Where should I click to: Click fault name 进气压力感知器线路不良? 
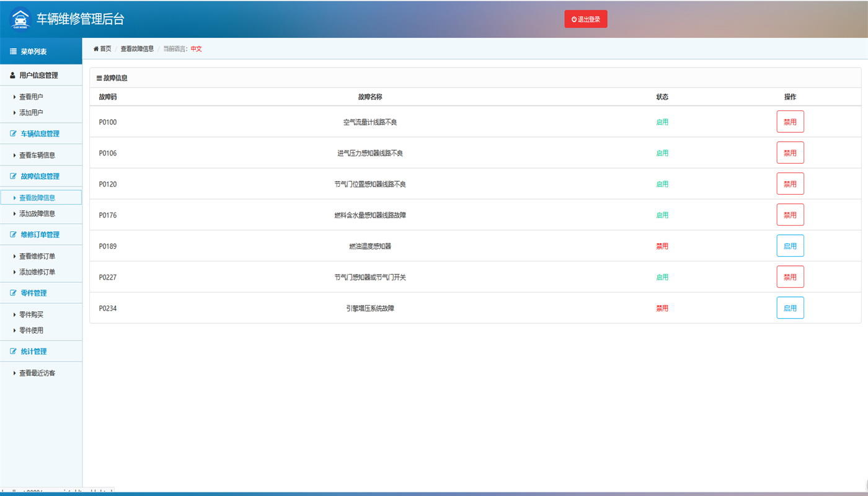370,153
